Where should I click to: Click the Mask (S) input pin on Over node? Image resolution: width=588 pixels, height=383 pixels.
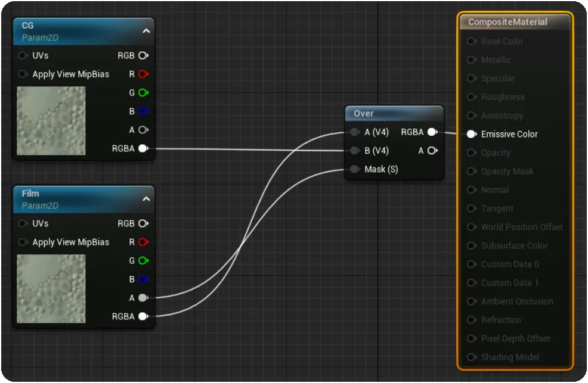[354, 169]
